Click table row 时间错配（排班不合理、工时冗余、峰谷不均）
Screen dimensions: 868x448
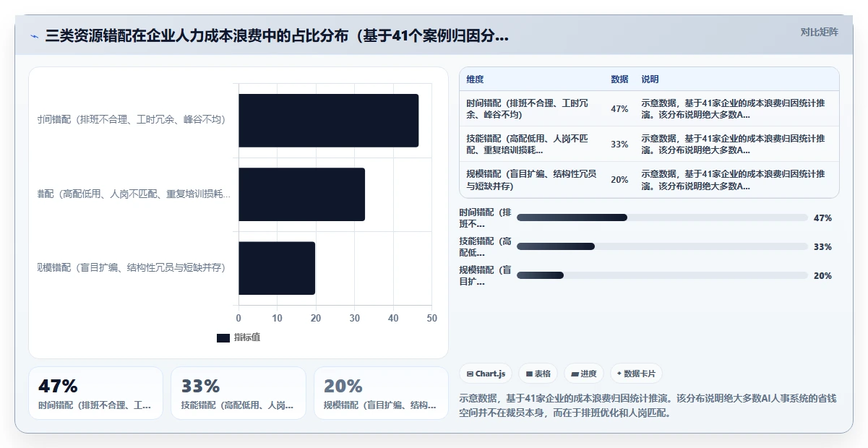point(649,109)
